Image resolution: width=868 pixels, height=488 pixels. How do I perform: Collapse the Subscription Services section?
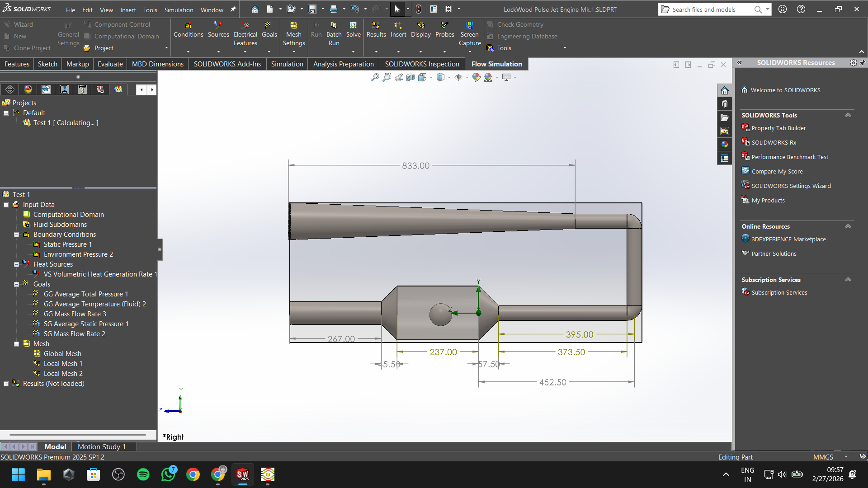848,280
